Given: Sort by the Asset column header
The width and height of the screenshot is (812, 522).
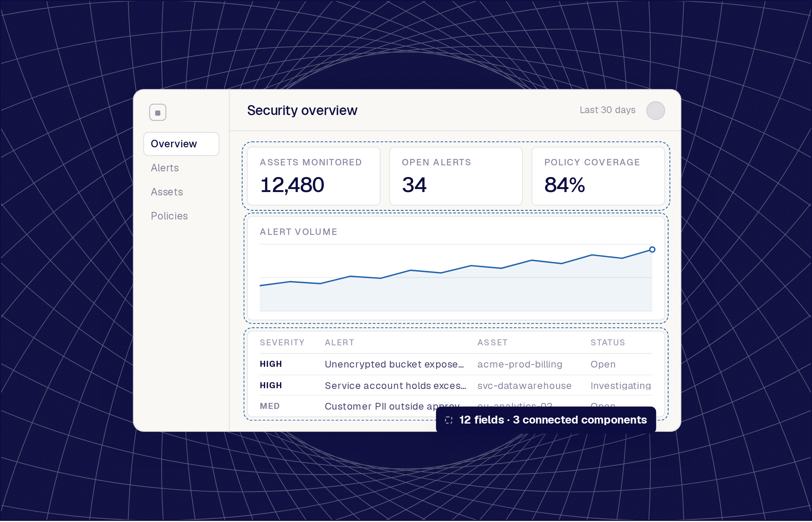Looking at the screenshot, I should 492,343.
